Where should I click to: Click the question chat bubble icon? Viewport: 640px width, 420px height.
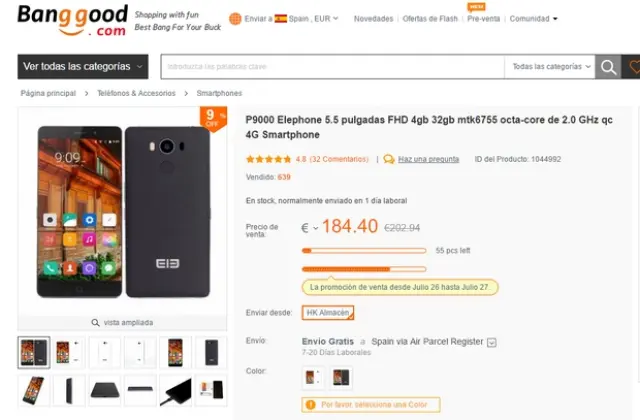click(x=389, y=159)
